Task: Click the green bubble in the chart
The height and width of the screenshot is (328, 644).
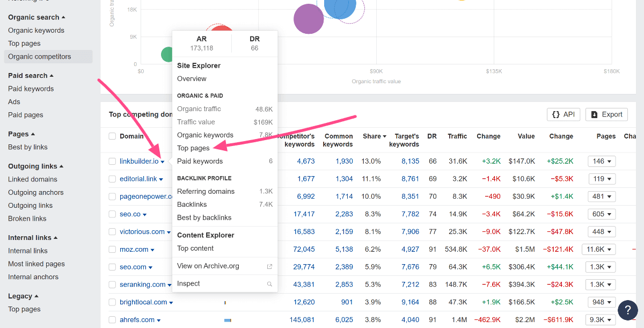Action: coord(167,54)
